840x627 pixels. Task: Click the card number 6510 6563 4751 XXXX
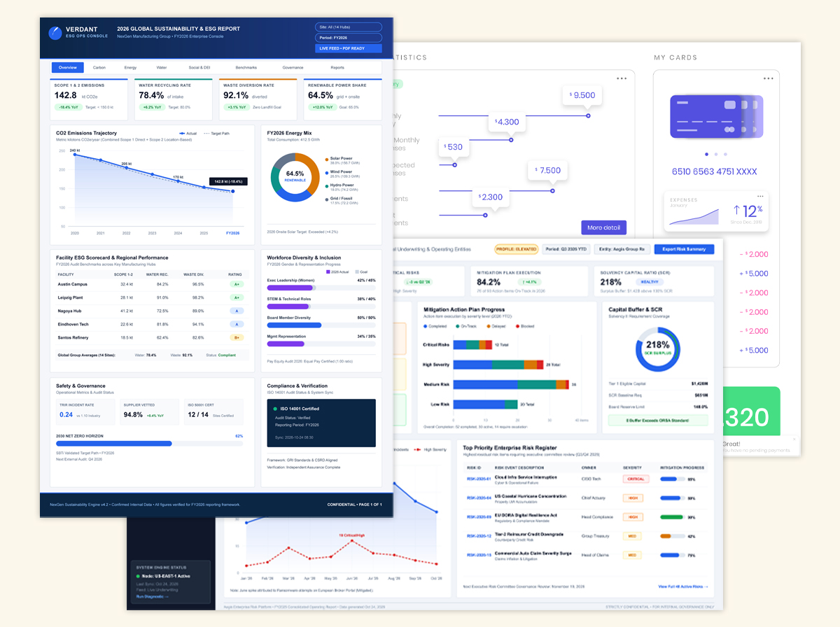coord(714,171)
